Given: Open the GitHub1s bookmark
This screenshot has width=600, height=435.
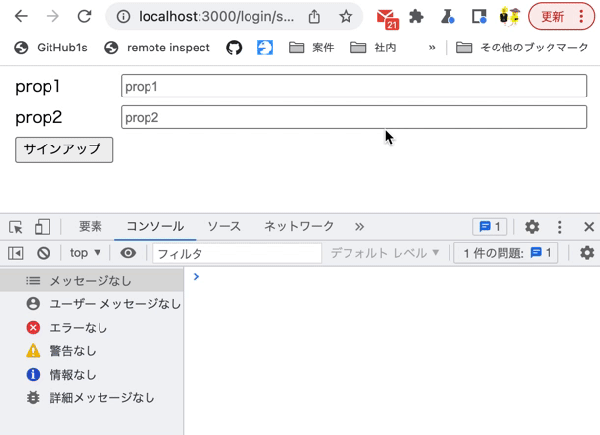Looking at the screenshot, I should pyautogui.click(x=51, y=47).
